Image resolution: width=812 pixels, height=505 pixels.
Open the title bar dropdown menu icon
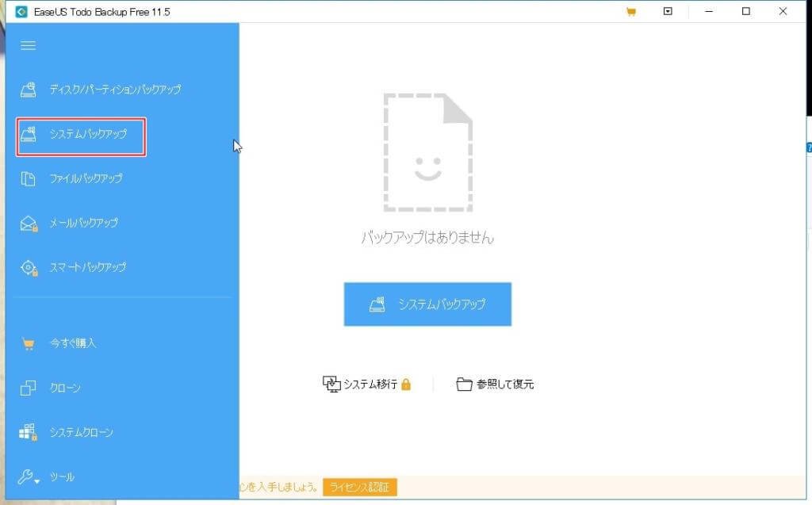pyautogui.click(x=668, y=11)
